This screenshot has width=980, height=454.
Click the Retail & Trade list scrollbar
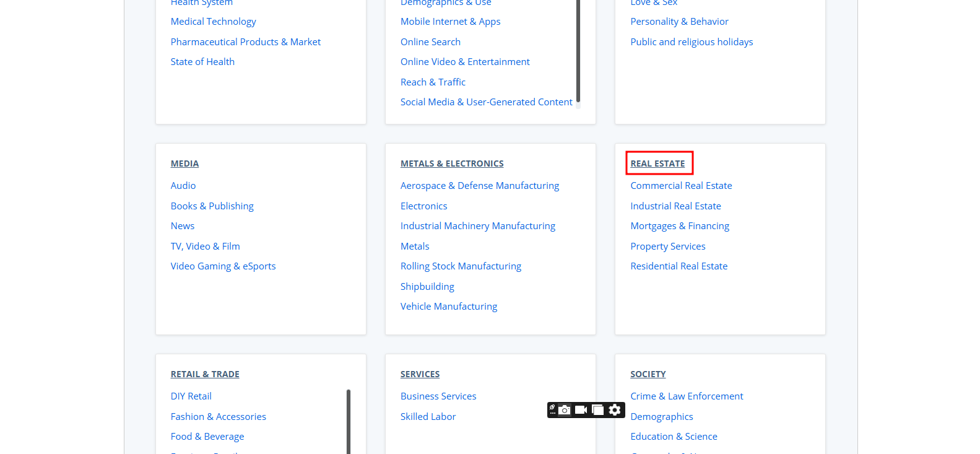349,421
